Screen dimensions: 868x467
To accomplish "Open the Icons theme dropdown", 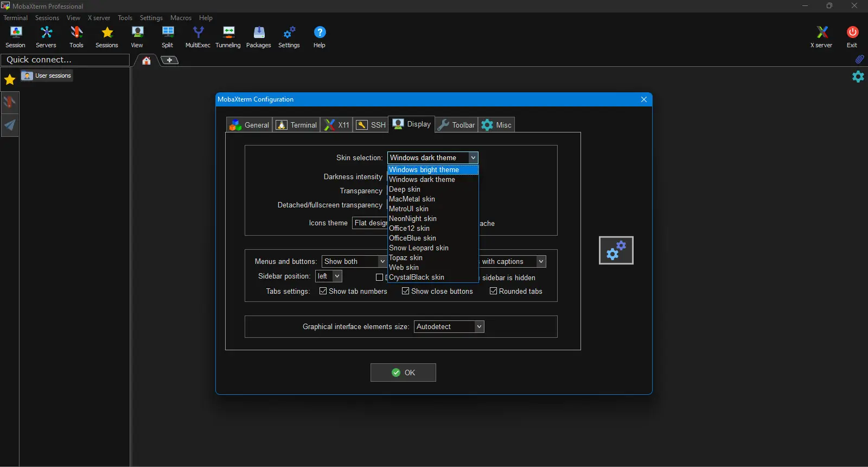I will point(370,223).
